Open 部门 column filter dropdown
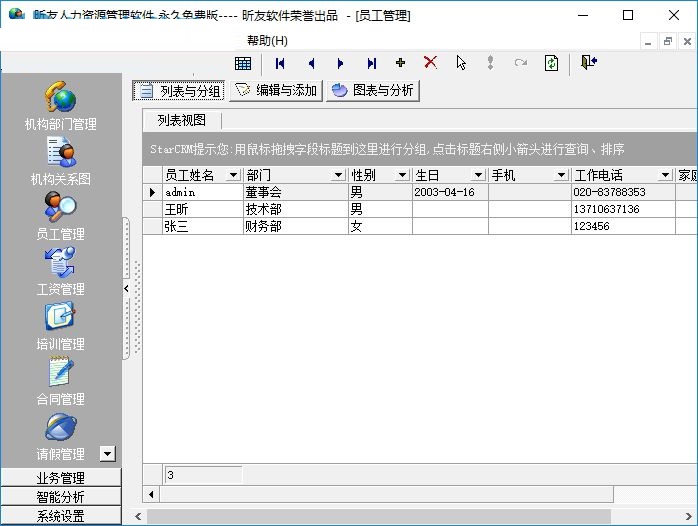The image size is (698, 526). click(338, 175)
